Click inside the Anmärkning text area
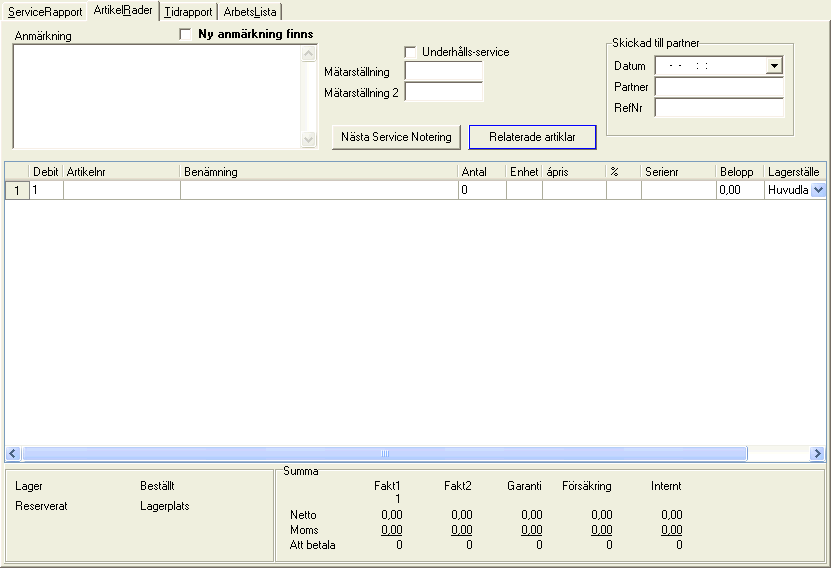This screenshot has height=568, width=831. point(157,96)
